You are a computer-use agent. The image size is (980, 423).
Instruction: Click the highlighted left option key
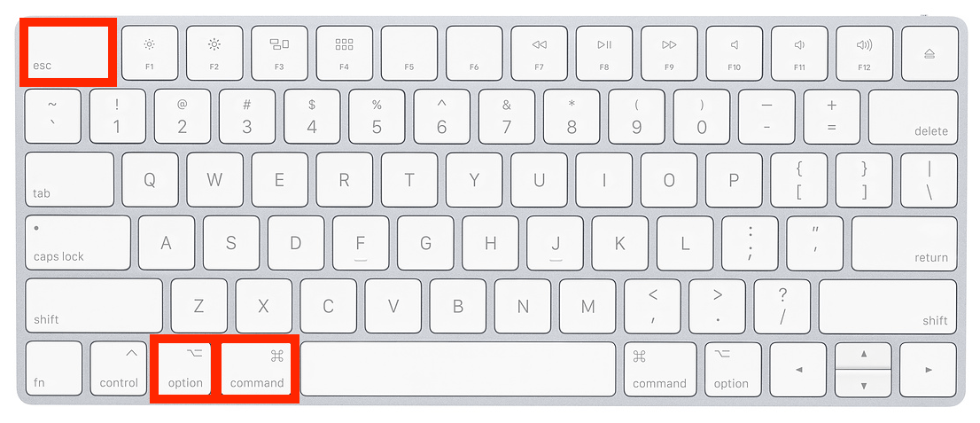[x=185, y=369]
